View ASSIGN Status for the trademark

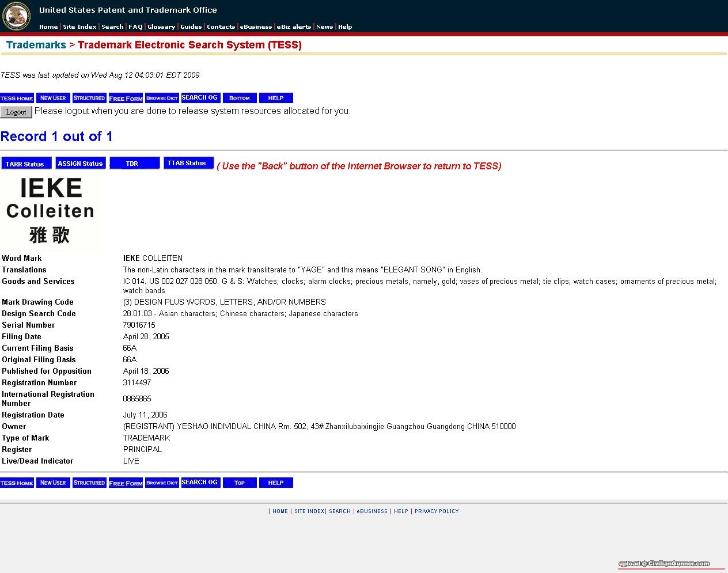click(x=80, y=164)
